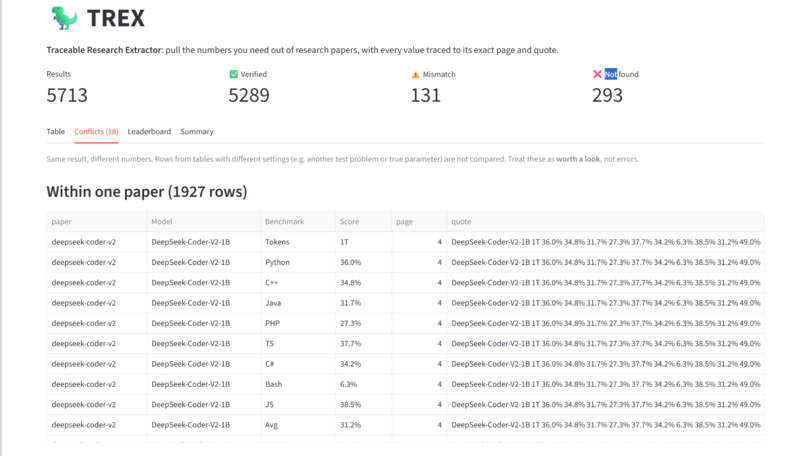This screenshot has height=456, width=806.
Task: Click the score cell 38.5%
Action: pyautogui.click(x=363, y=405)
